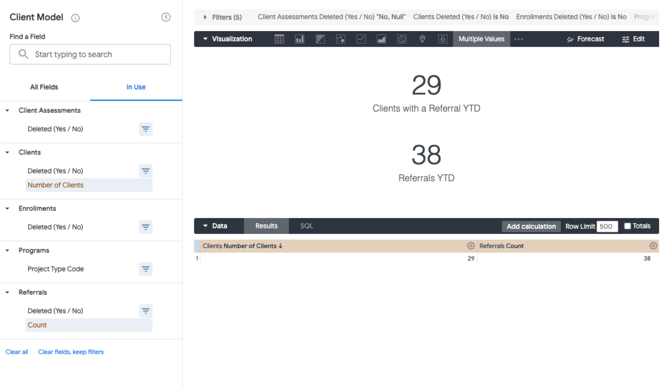Open visualization Edit settings
Screen dimensions: 670x387
coord(633,39)
